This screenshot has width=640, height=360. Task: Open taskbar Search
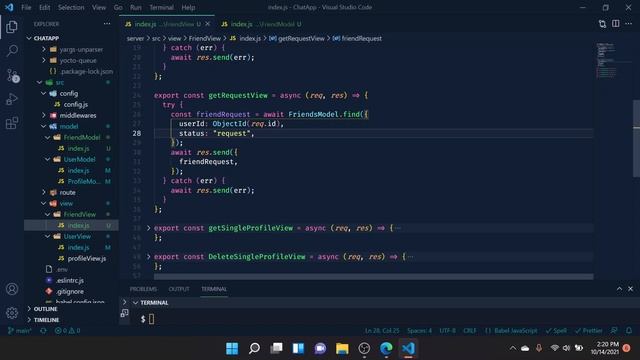pyautogui.click(x=254, y=348)
